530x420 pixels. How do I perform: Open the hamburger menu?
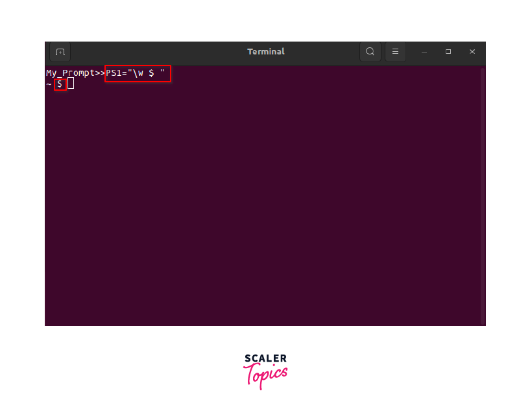point(395,52)
